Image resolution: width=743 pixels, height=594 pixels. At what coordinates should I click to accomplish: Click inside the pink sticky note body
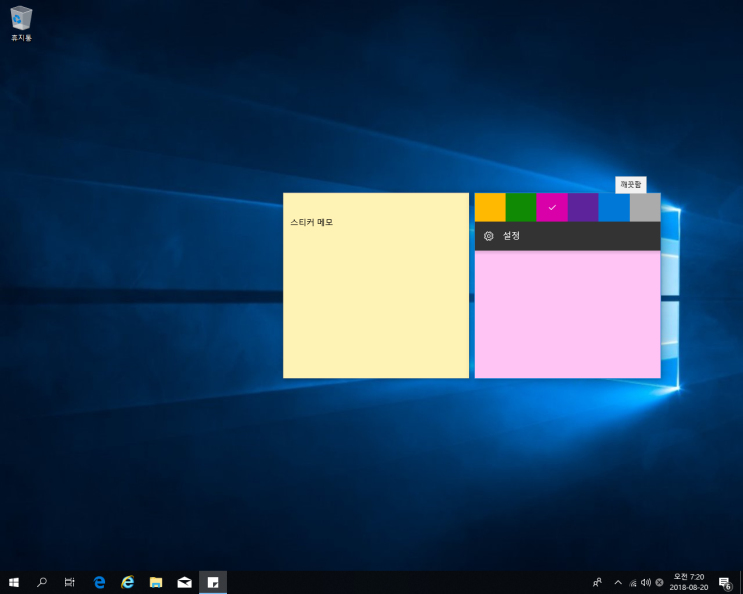pyautogui.click(x=567, y=315)
